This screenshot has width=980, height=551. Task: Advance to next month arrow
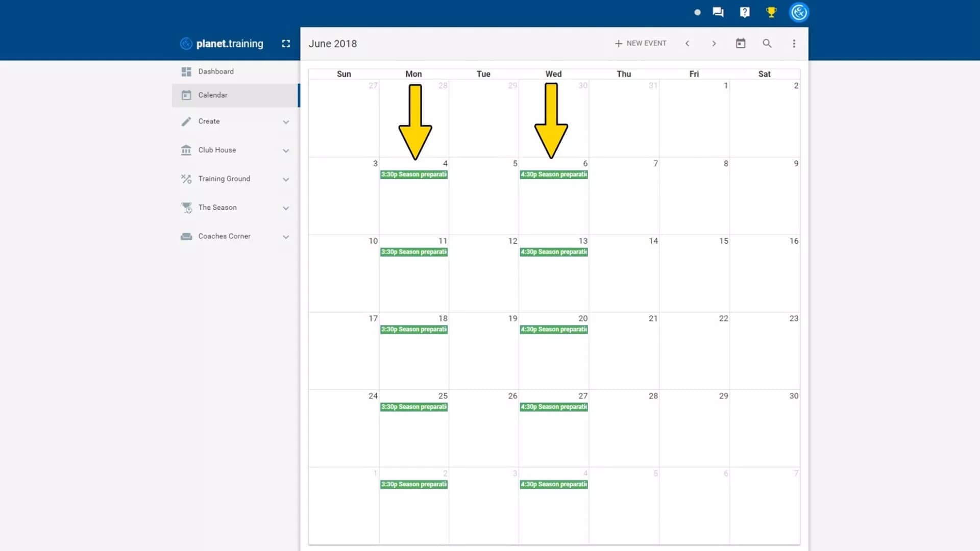pos(714,44)
